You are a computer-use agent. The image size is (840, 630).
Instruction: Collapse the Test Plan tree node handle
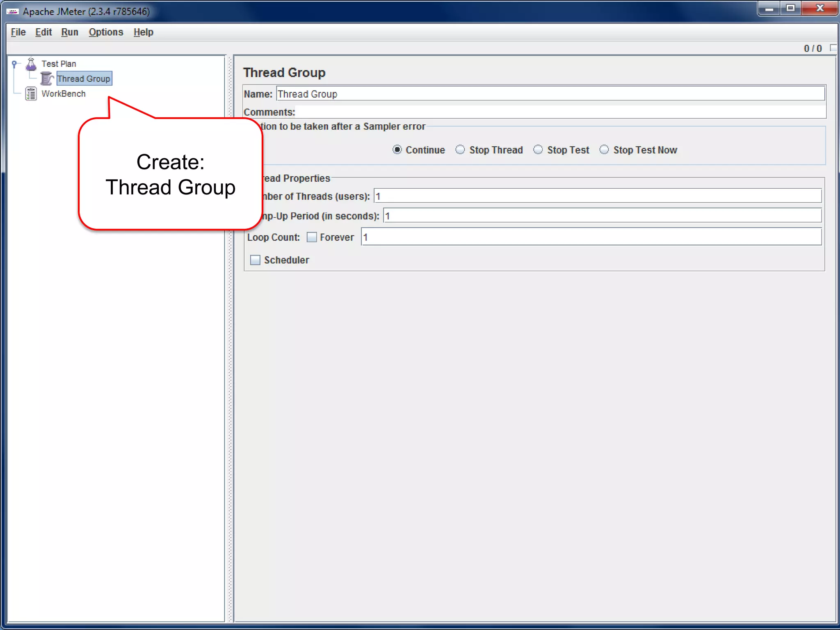(14, 64)
